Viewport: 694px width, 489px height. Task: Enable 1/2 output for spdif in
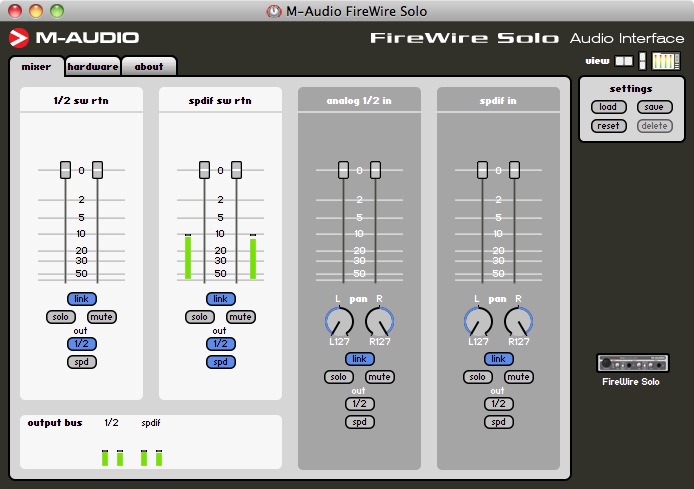pos(498,404)
